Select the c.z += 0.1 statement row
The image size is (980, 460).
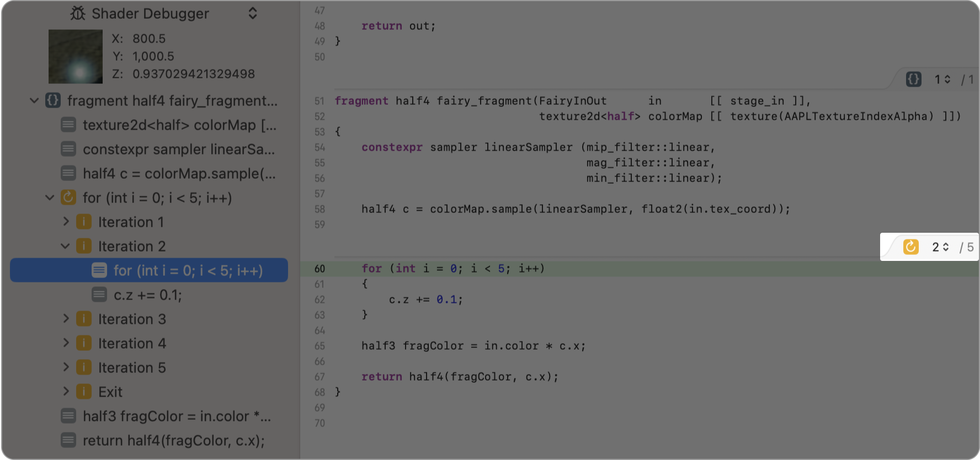click(x=147, y=295)
